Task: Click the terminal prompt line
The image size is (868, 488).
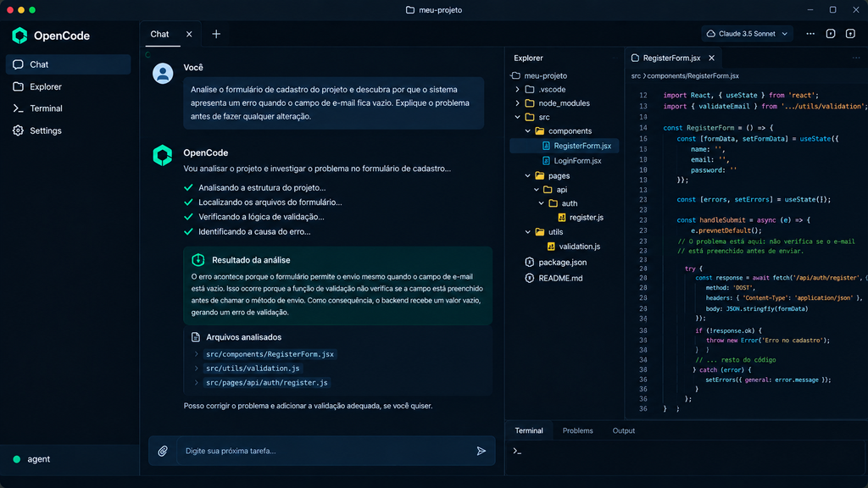Action: (x=685, y=452)
